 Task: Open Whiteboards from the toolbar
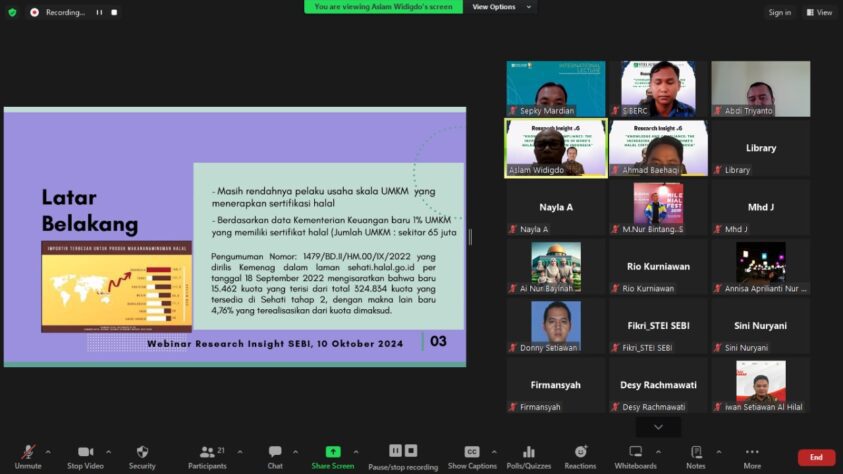point(635,453)
